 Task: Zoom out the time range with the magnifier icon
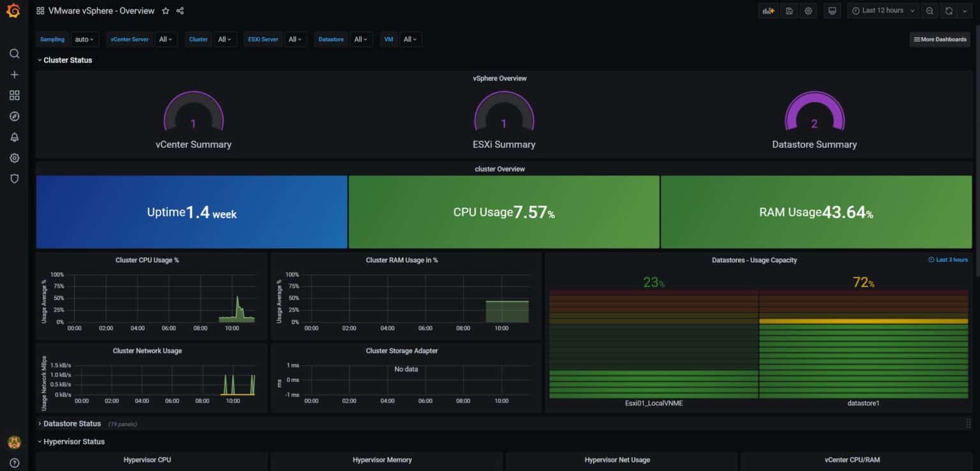[x=930, y=11]
